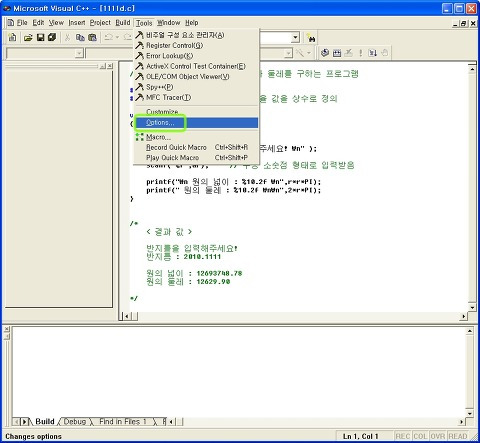Image resolution: width=480 pixels, height=443 pixels.
Task: Click the workspace pane docking toggle button
Action: tap(103, 66)
